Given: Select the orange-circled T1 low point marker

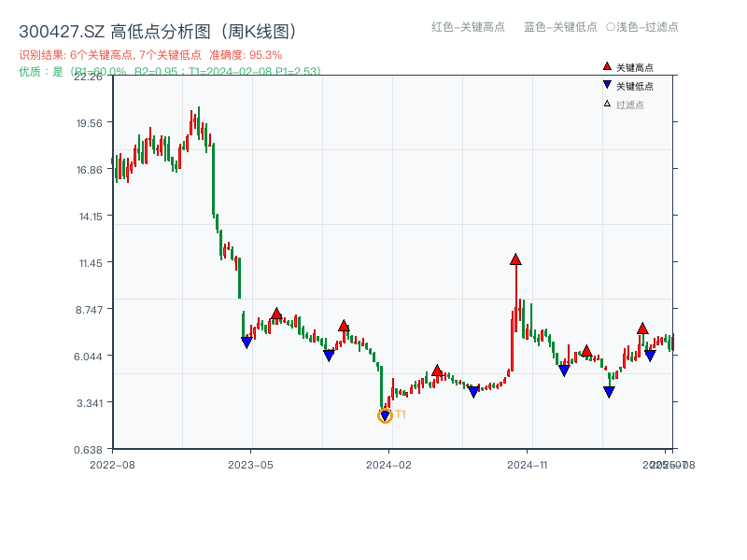Looking at the screenshot, I should click(385, 415).
